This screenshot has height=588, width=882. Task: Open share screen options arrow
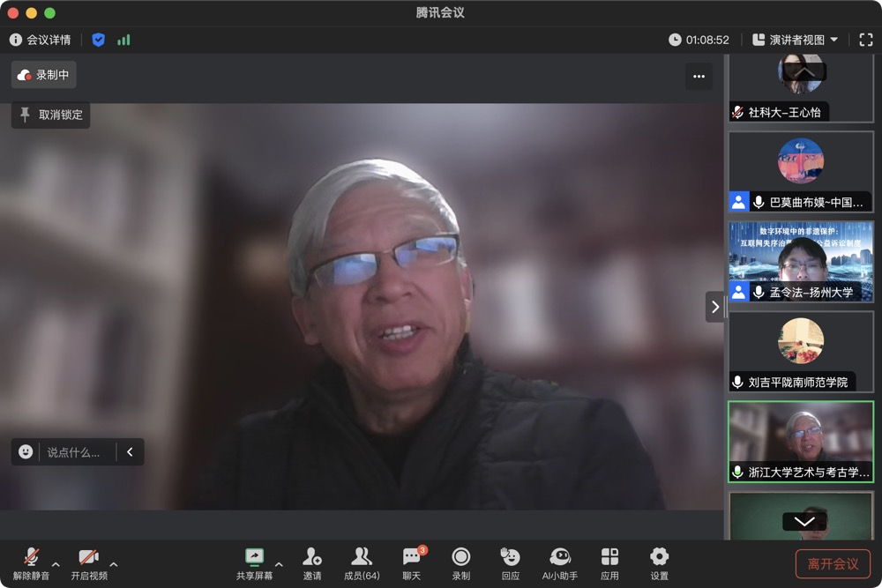pyautogui.click(x=279, y=564)
